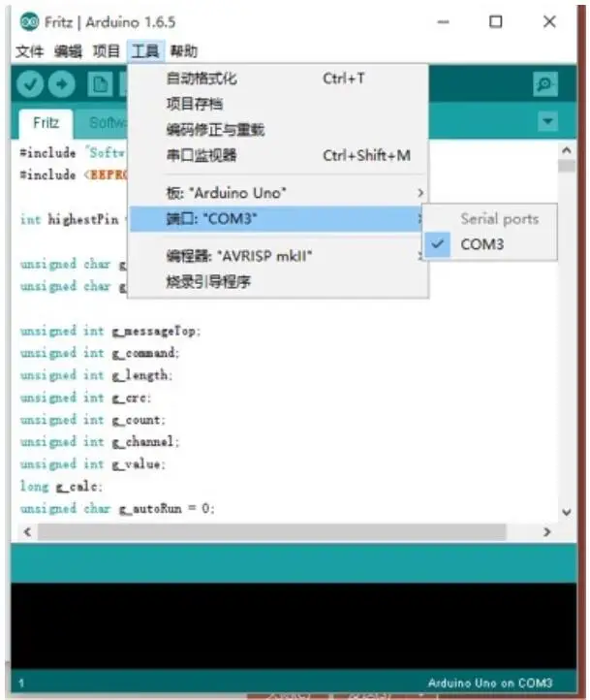Image resolution: width=590 pixels, height=700 pixels.
Task: Click the vertical scrollbar thumb
Action: [x=567, y=166]
